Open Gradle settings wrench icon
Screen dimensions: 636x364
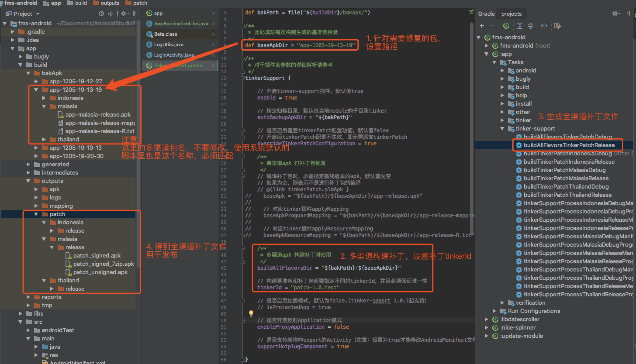(x=557, y=26)
